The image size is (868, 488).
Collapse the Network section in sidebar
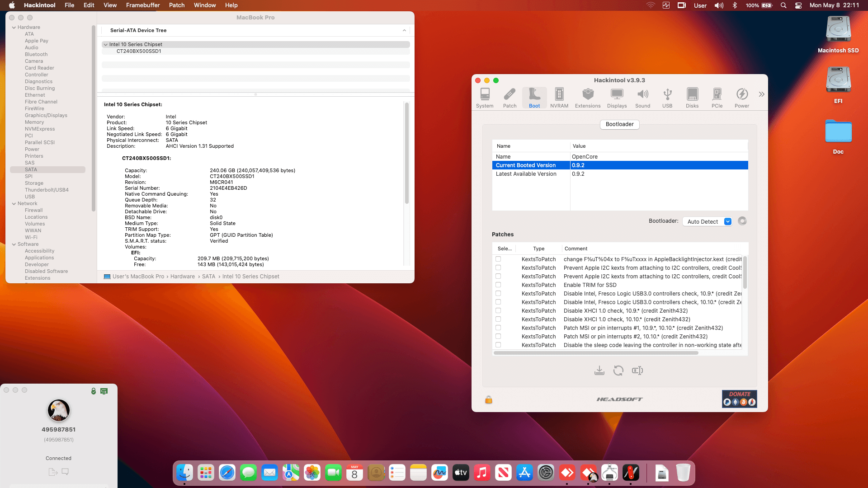14,204
